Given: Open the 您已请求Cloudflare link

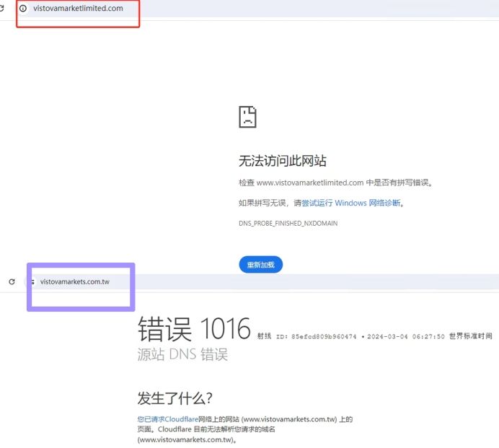Looking at the screenshot, I should tap(168, 419).
